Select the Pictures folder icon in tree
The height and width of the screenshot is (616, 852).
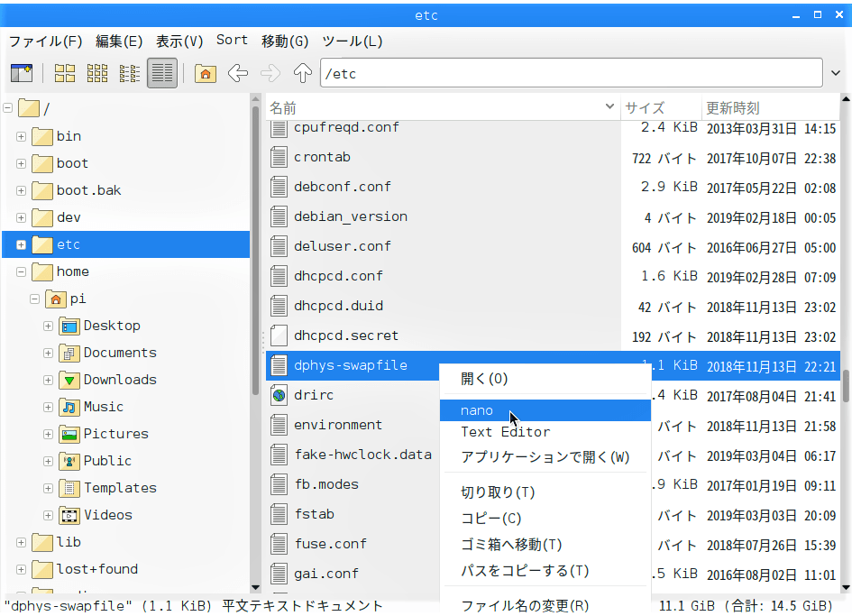pyautogui.click(x=69, y=434)
